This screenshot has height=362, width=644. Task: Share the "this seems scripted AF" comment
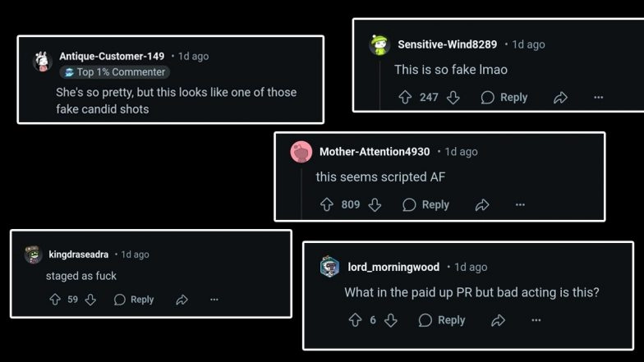tap(482, 205)
